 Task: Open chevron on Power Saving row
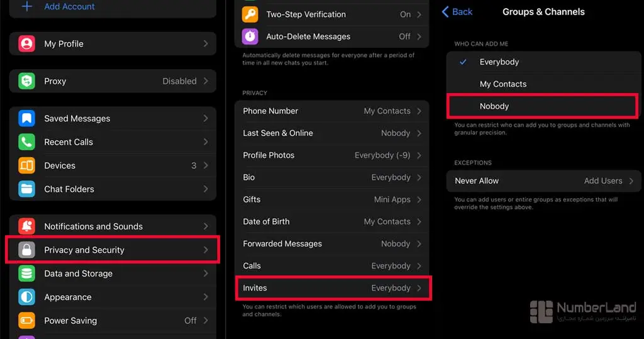[x=206, y=321]
